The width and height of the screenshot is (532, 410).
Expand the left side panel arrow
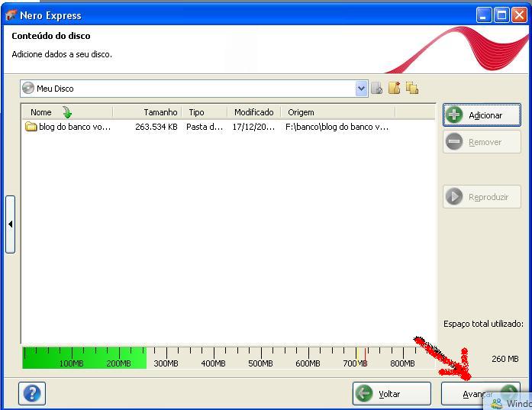point(10,224)
